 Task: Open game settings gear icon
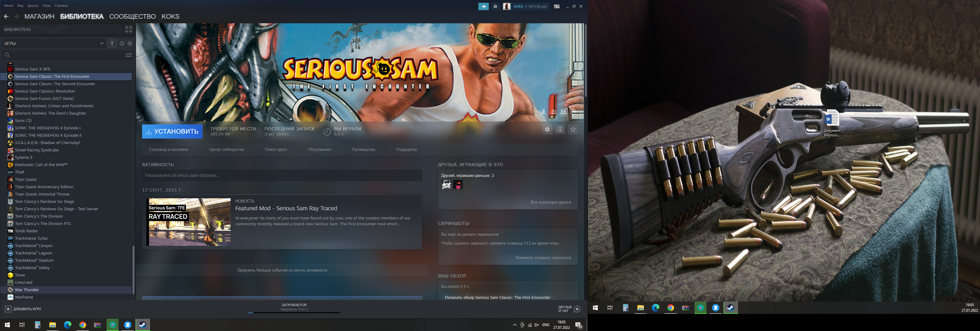pos(547,130)
